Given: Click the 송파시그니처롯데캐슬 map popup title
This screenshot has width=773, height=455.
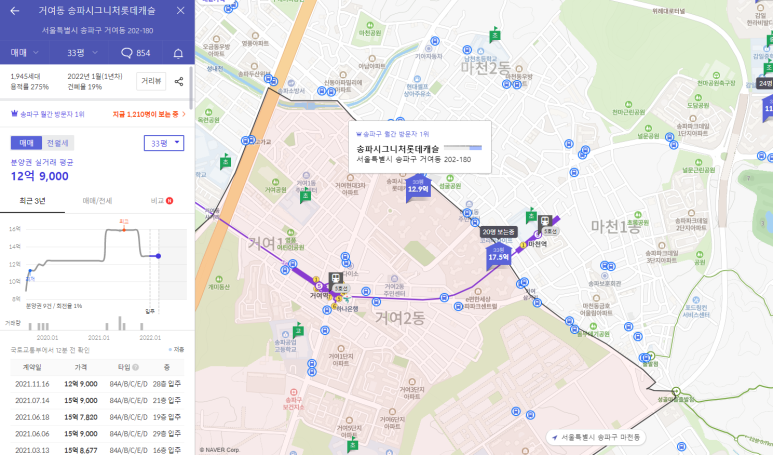Looking at the screenshot, I should click(x=397, y=149).
